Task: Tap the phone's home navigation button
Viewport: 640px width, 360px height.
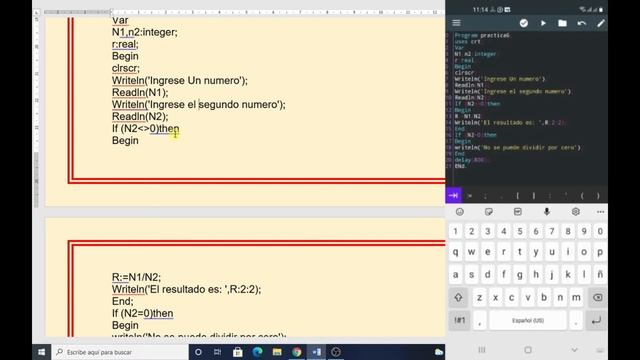Action: (528, 350)
